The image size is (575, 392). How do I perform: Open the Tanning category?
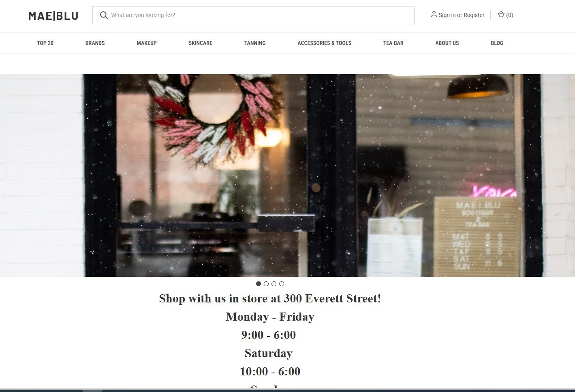tap(255, 43)
